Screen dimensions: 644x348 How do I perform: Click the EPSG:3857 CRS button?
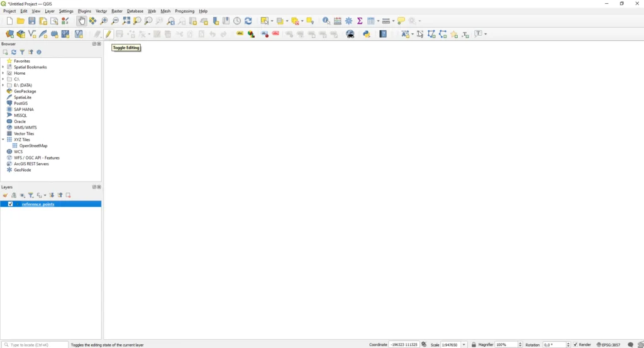(x=608, y=345)
